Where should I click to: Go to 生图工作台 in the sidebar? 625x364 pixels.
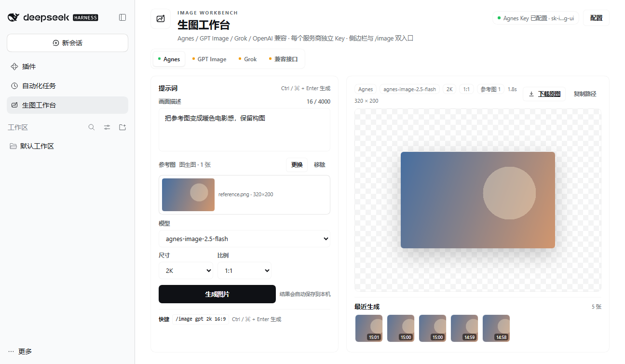[x=68, y=105]
